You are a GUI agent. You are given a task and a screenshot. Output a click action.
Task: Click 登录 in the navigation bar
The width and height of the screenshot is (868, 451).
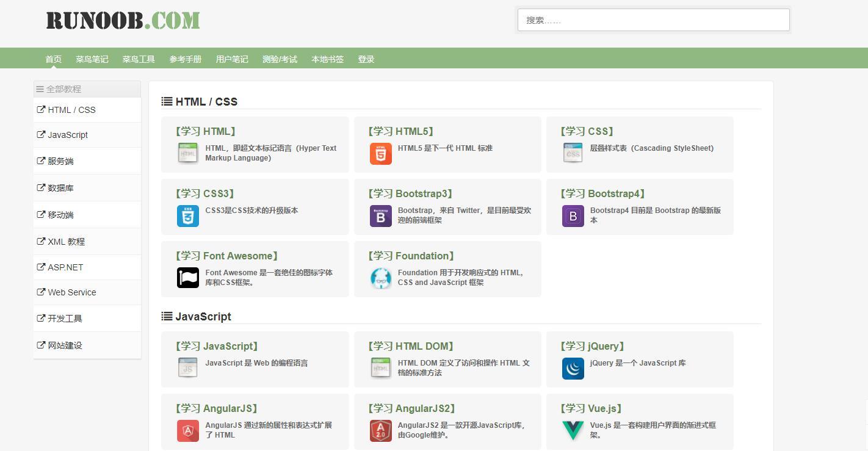366,59
